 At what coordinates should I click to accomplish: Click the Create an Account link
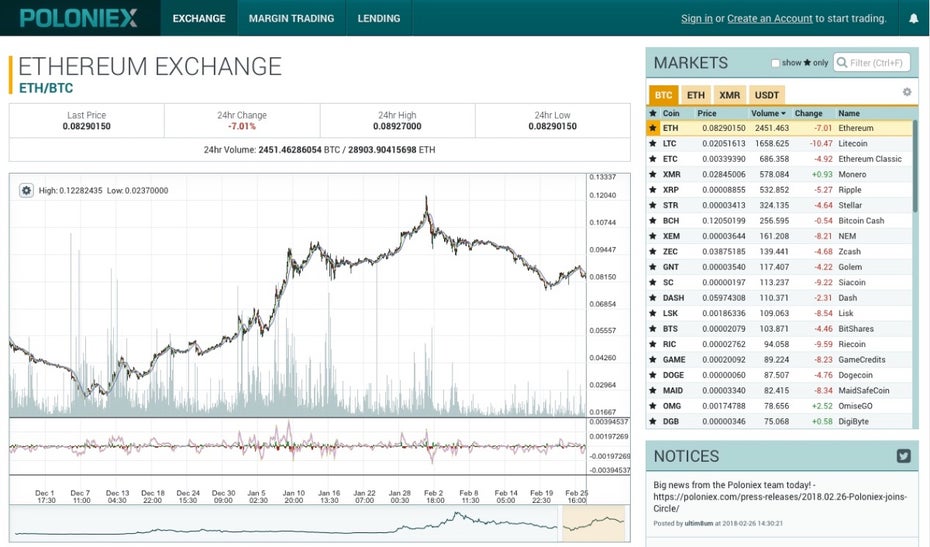tap(769, 18)
